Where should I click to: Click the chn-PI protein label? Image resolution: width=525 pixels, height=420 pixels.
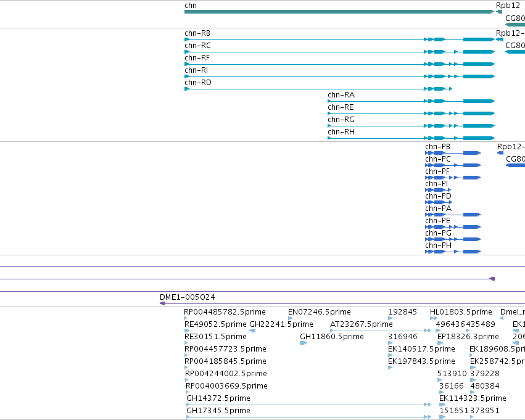coord(437,184)
